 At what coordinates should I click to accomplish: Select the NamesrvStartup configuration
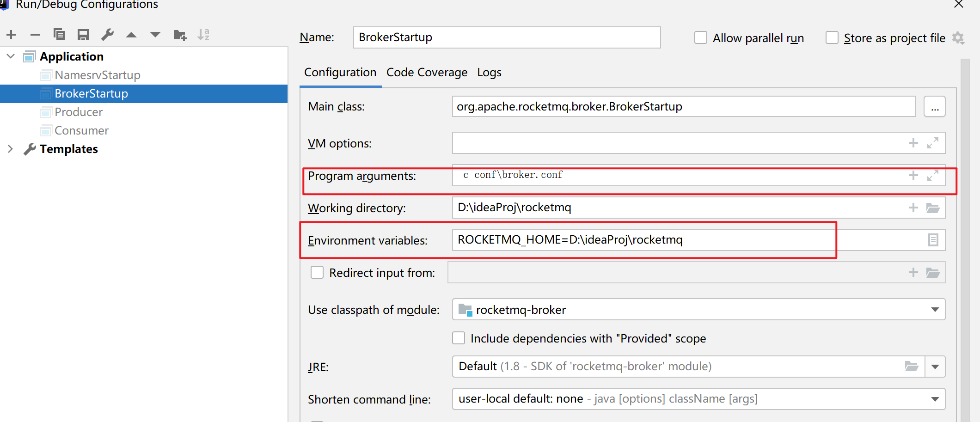pos(97,75)
